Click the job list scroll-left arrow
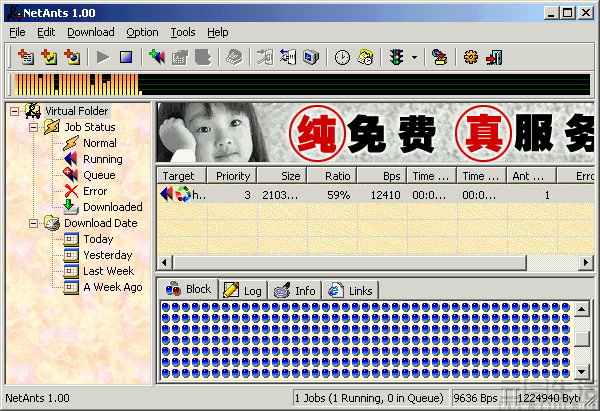The height and width of the screenshot is (411, 600). (165, 263)
